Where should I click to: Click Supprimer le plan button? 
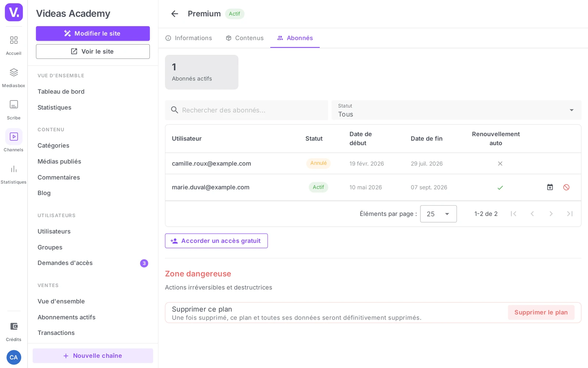pos(541,312)
